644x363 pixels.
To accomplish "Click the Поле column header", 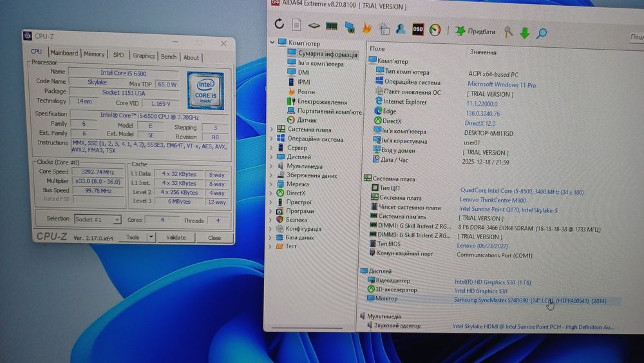I will 377,48.
